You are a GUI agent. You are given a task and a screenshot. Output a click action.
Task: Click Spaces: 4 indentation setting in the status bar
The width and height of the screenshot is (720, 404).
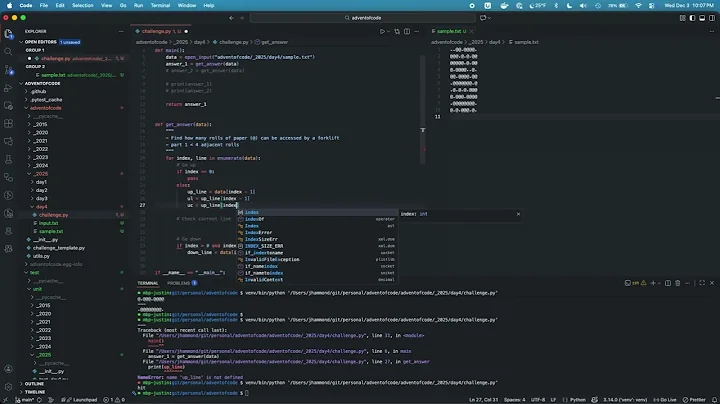point(514,399)
